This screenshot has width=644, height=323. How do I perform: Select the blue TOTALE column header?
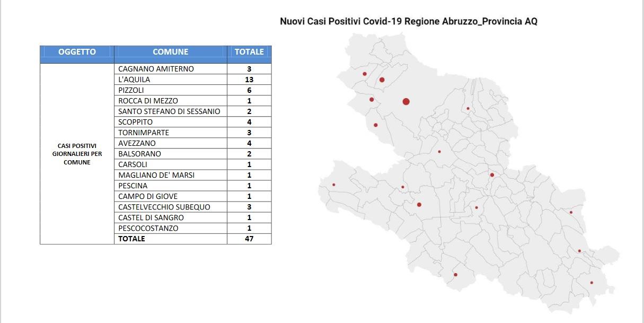(249, 52)
